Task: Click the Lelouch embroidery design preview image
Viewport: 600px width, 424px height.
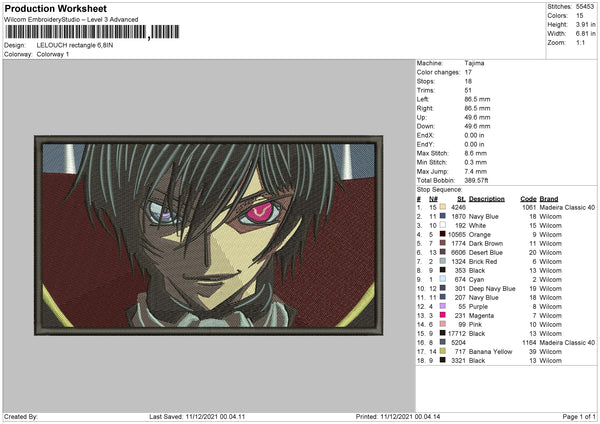Action: click(x=209, y=235)
